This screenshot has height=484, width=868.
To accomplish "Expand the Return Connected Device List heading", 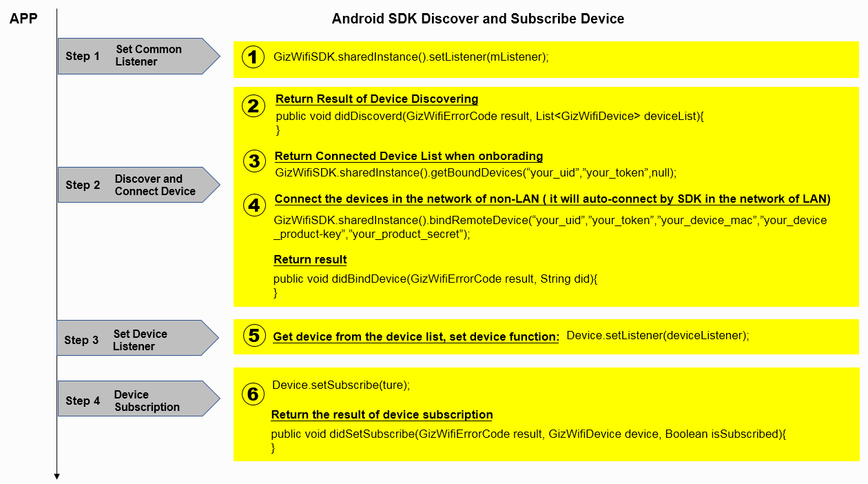I will point(409,156).
